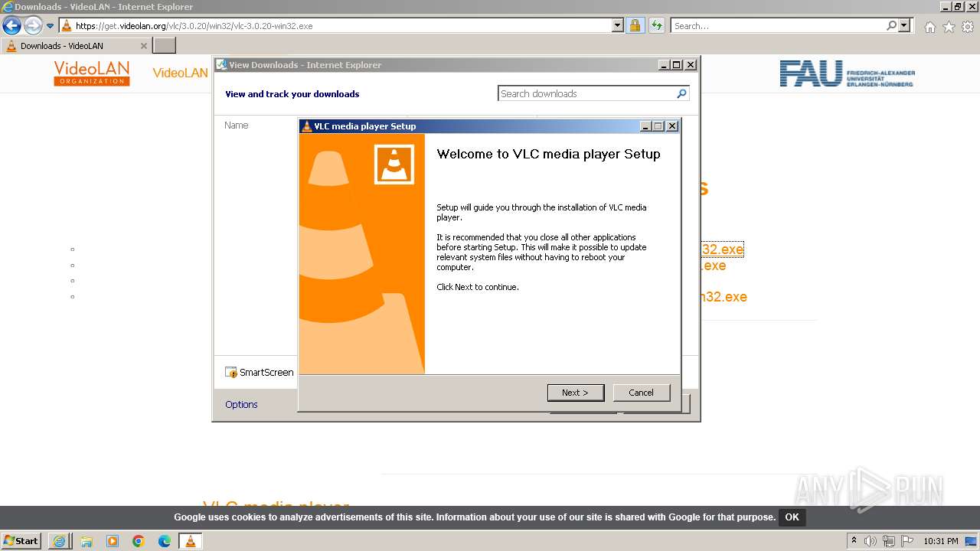
Task: Launch Google Chrome from the taskbar
Action: point(138,541)
